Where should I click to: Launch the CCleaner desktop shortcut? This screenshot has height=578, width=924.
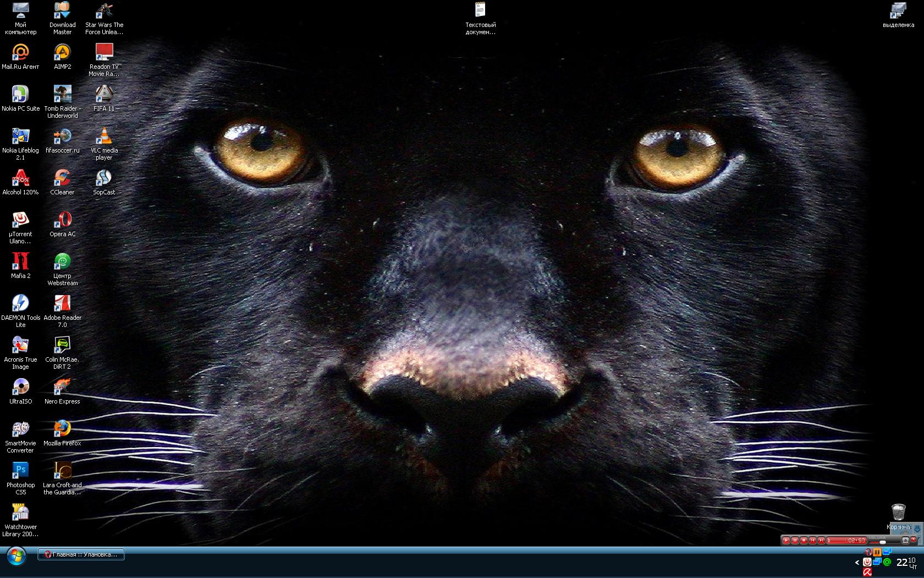(62, 178)
